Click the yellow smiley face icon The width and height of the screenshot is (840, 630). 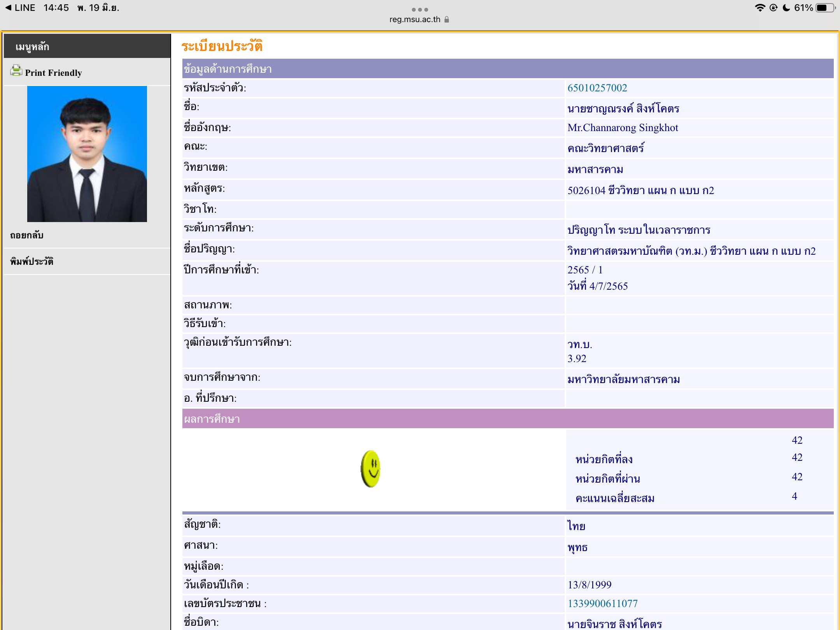pos(371,469)
